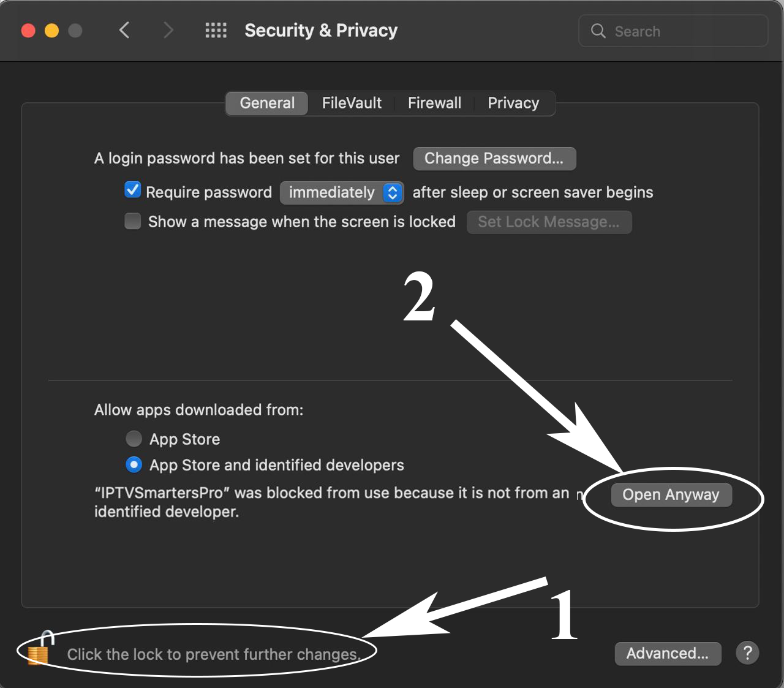Open the immediately password delay dropdown

click(x=341, y=192)
